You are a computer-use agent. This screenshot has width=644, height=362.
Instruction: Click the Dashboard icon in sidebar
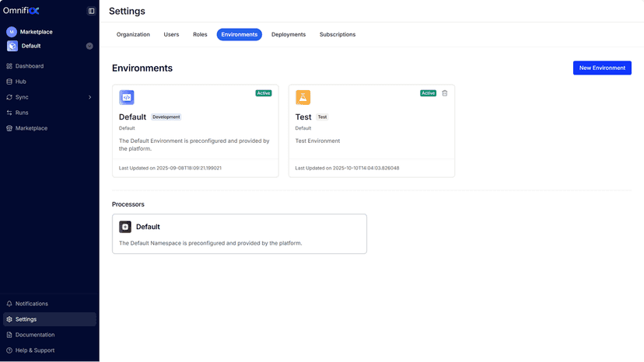(9, 66)
